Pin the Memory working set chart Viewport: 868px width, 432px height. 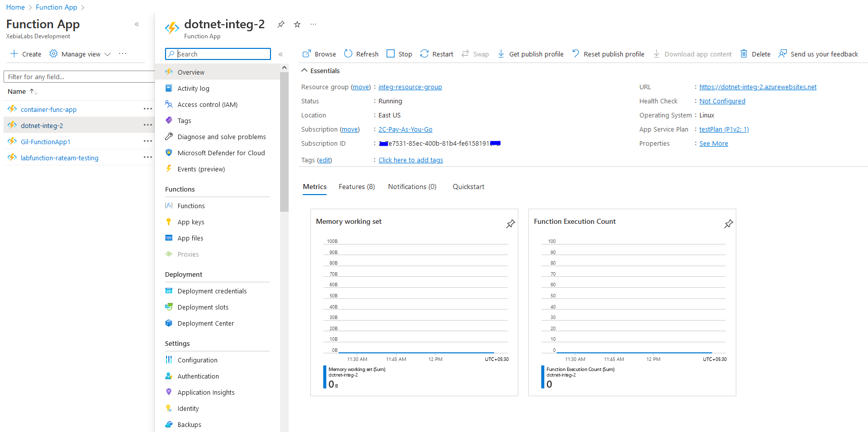click(x=511, y=224)
